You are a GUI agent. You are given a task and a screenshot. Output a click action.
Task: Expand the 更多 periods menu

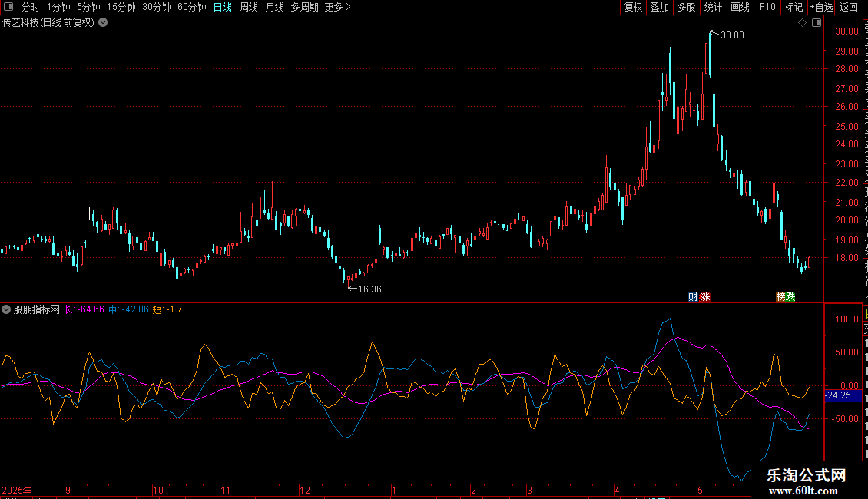pyautogui.click(x=338, y=7)
